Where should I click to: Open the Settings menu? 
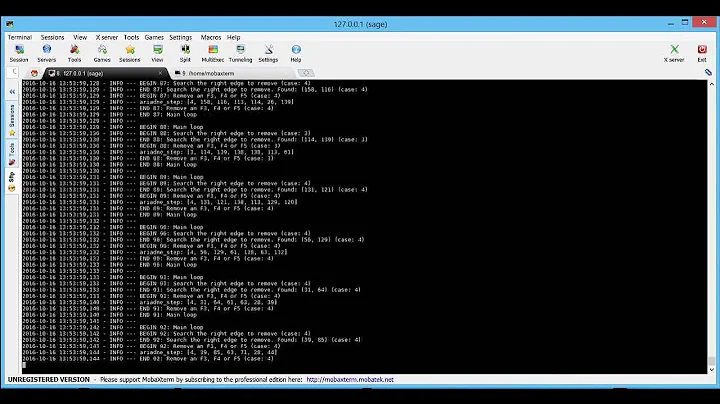(x=180, y=37)
